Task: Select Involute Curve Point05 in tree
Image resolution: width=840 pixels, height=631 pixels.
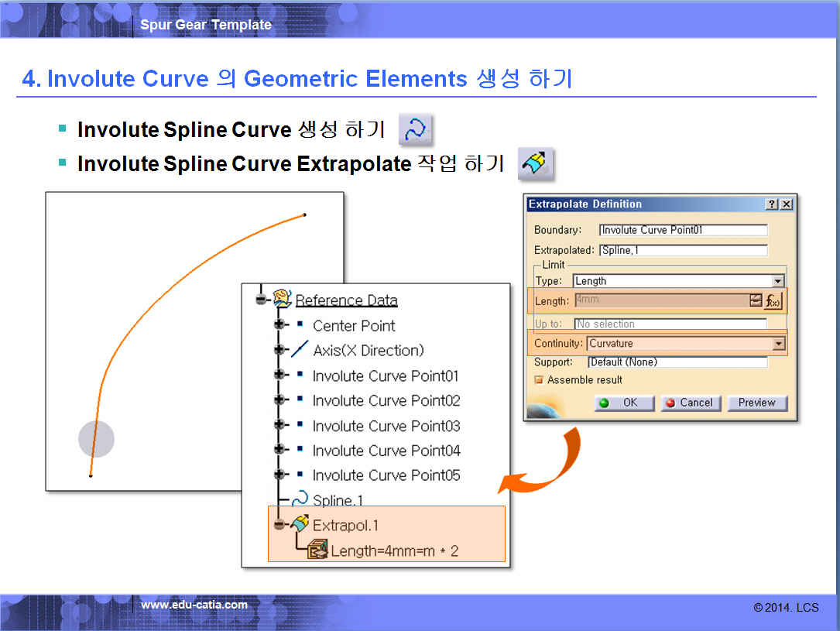Action: point(386,475)
